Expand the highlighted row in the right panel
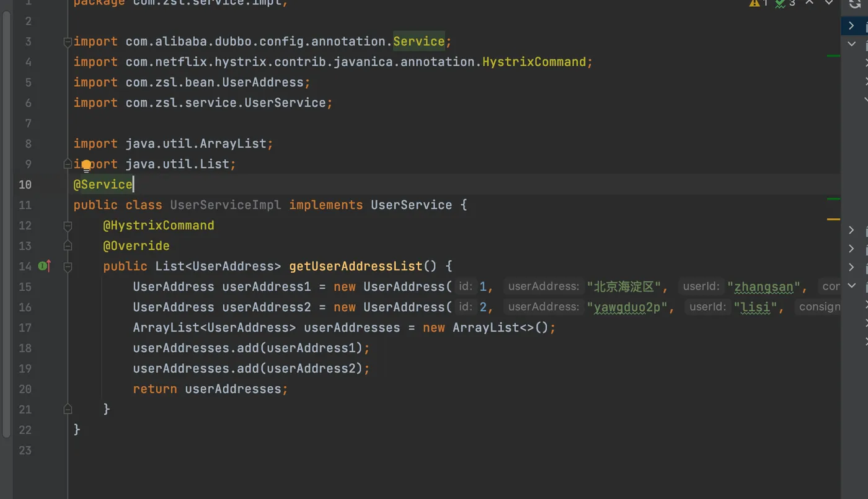This screenshot has width=868, height=499. [852, 25]
